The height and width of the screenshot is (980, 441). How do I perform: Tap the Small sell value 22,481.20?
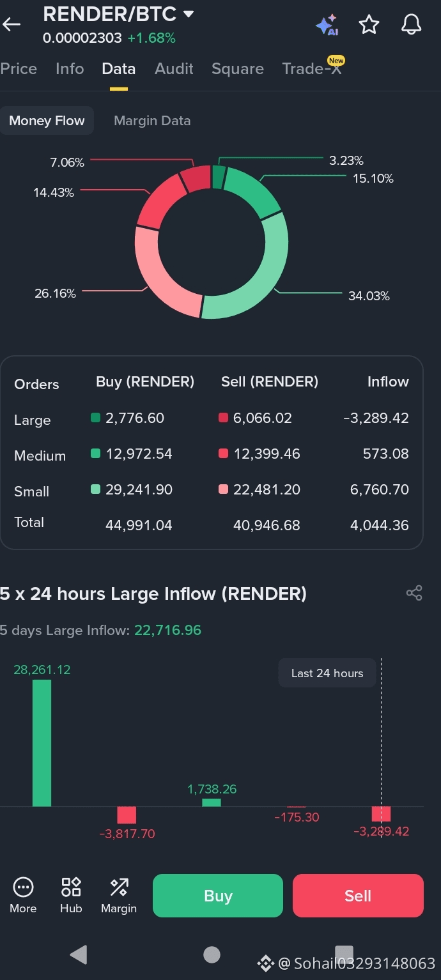(267, 489)
